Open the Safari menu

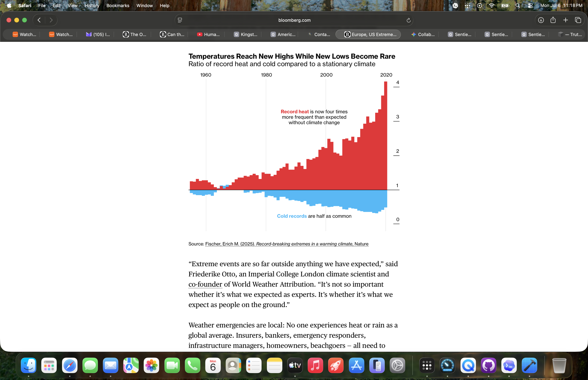(x=25, y=5)
